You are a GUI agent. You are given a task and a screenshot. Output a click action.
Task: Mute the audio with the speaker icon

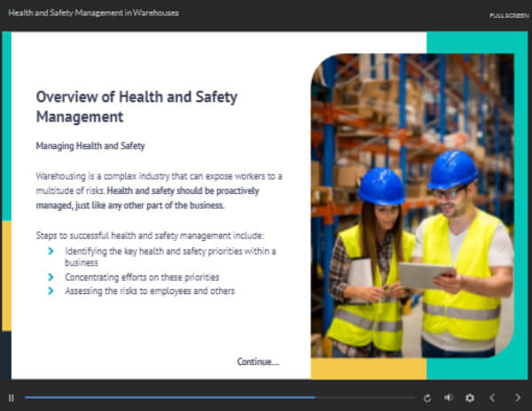tap(449, 398)
